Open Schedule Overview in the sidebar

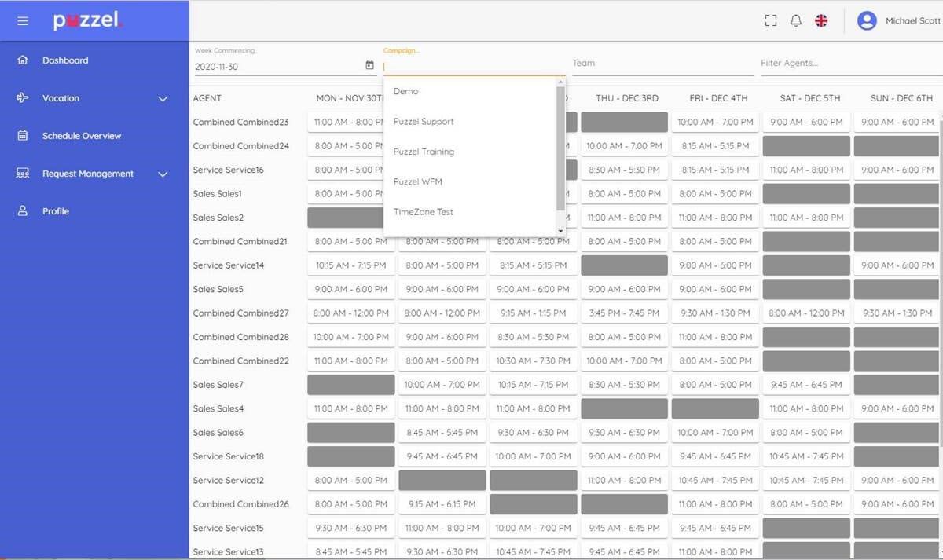tap(82, 136)
